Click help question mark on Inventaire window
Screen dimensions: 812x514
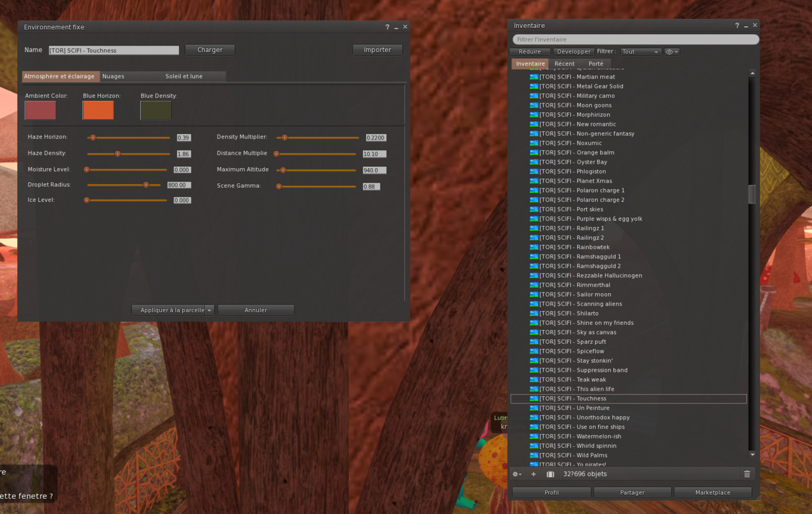[737, 25]
